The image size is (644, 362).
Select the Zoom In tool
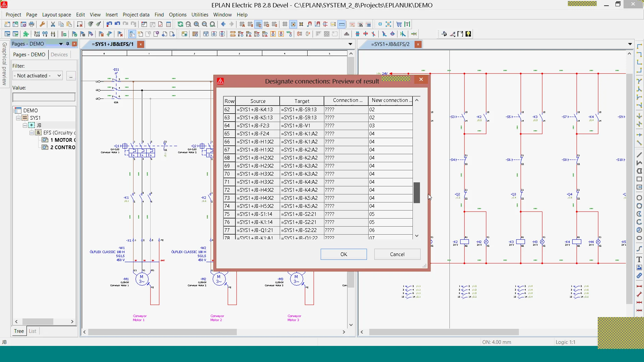click(x=197, y=24)
